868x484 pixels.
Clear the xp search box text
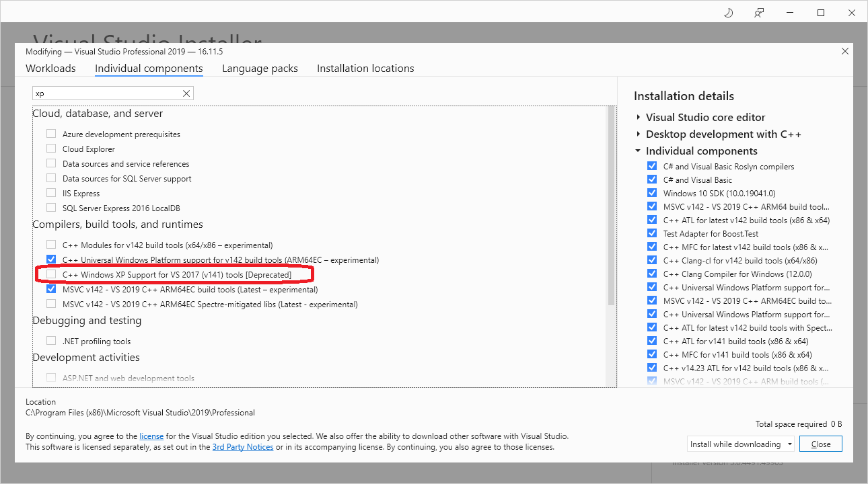pyautogui.click(x=186, y=93)
